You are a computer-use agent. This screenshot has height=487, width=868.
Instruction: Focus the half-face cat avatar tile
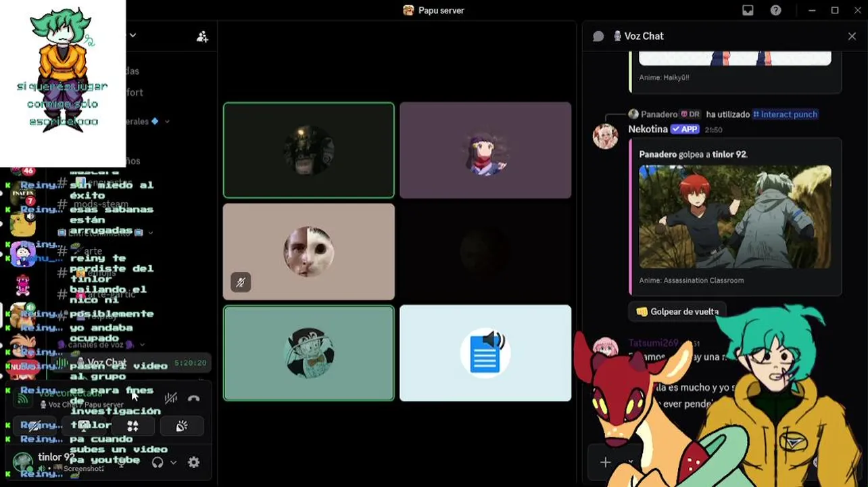309,252
